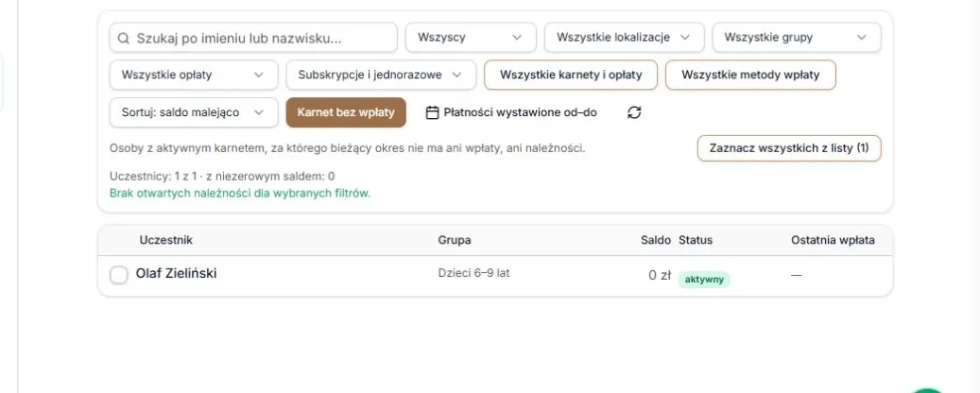Screen dimensions: 980x393
Task: Toggle the Karnet bez wpłaty filter
Action: [x=346, y=112]
